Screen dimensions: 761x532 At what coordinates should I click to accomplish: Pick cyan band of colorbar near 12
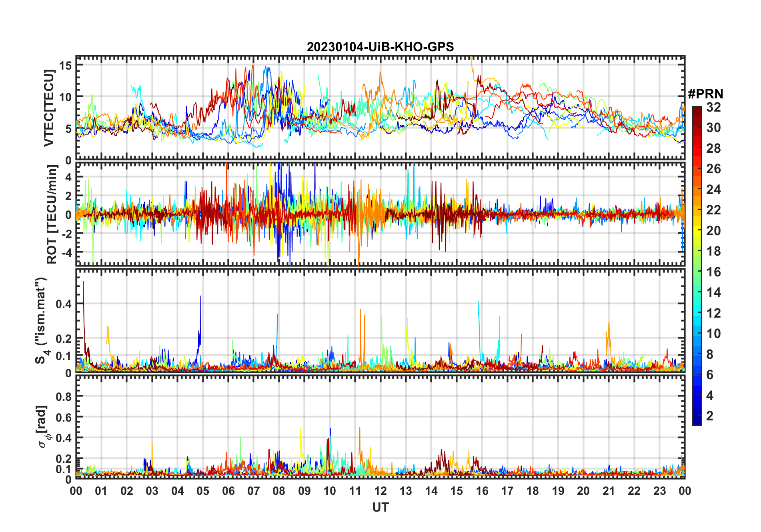click(697, 313)
